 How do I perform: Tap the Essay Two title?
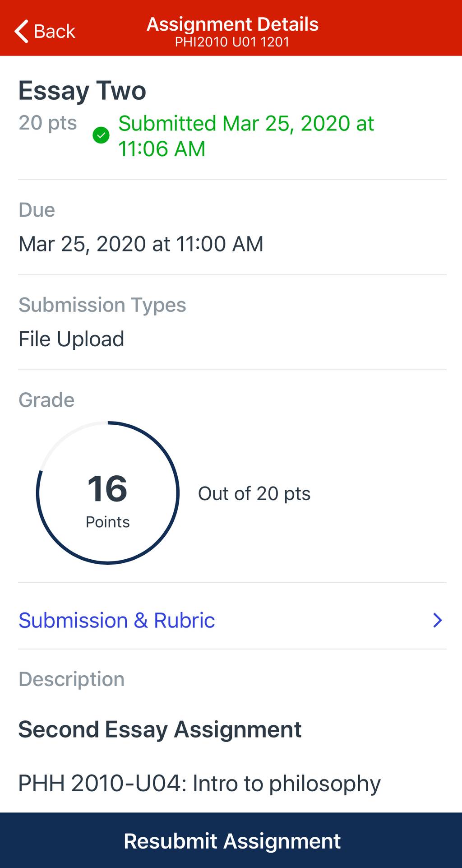(82, 91)
